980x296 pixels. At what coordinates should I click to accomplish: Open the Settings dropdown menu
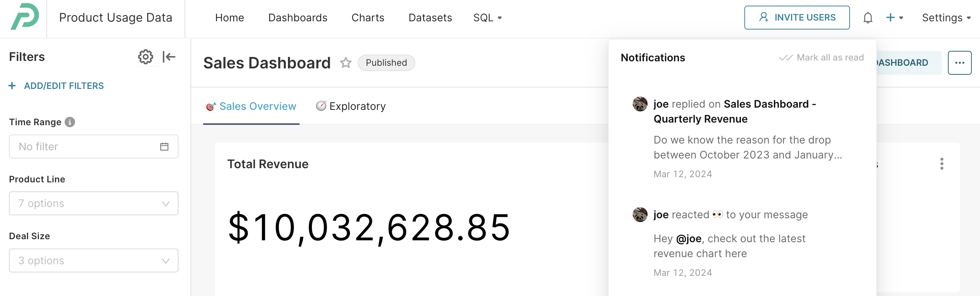946,18
